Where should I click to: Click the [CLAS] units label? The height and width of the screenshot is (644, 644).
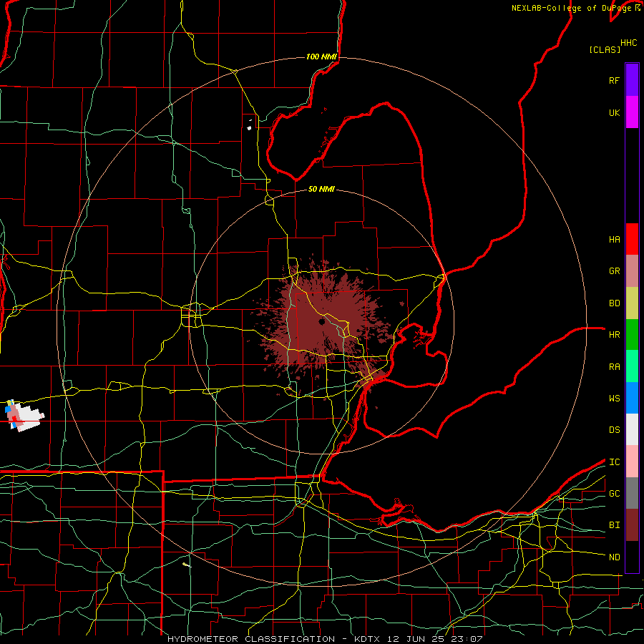tap(605, 49)
